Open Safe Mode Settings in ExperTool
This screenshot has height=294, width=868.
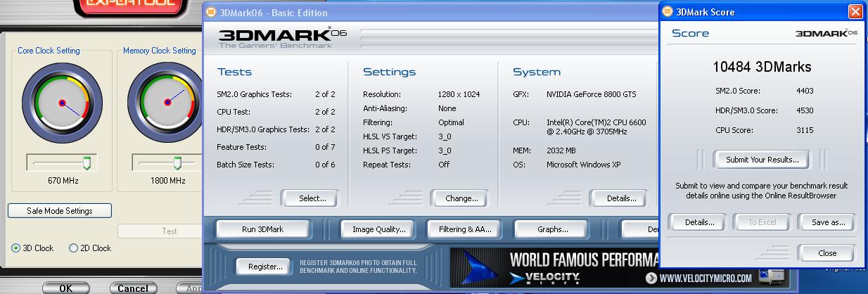point(60,211)
